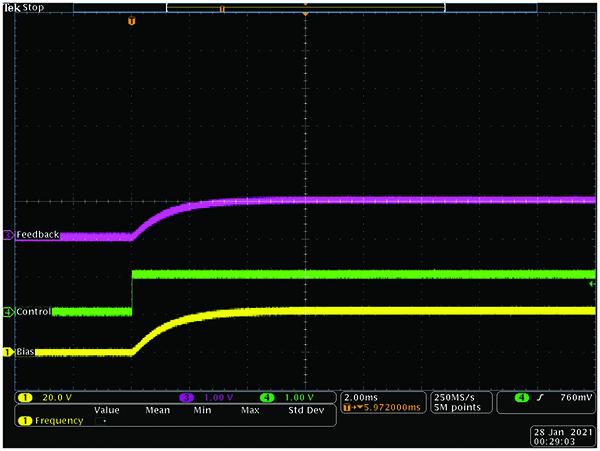The width and height of the screenshot is (600, 451).
Task: Select the orange horizontal delay marker at top left
Action: point(130,18)
